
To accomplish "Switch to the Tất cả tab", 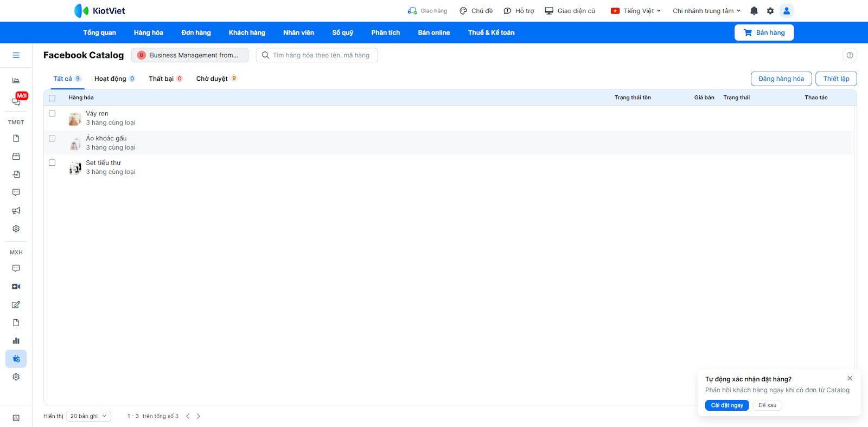I will tap(67, 79).
